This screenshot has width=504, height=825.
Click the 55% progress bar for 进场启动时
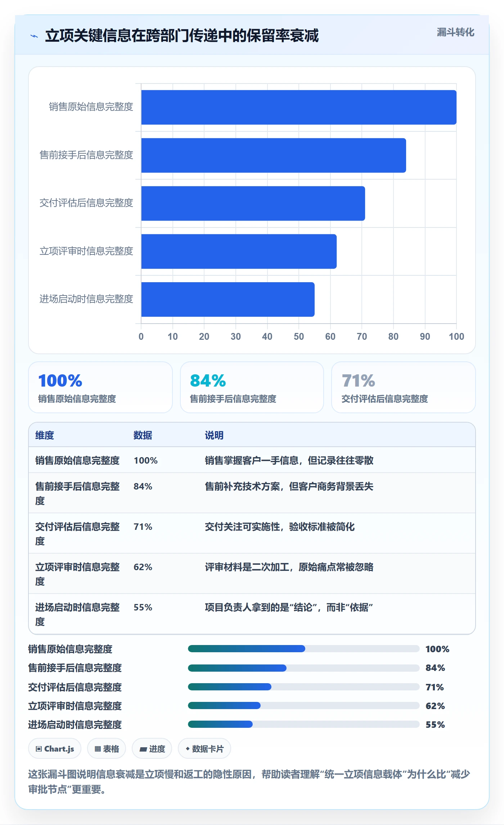(304, 724)
